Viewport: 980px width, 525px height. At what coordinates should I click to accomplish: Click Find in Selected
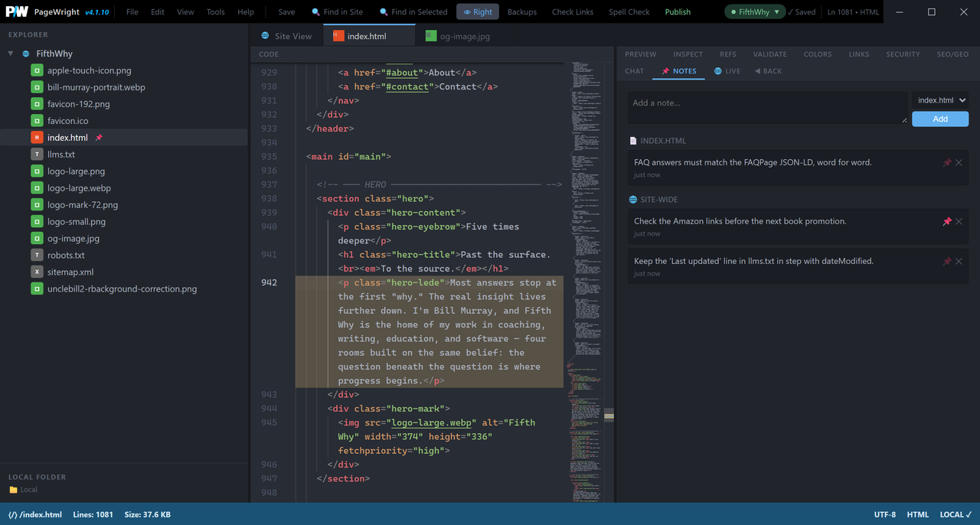[413, 11]
